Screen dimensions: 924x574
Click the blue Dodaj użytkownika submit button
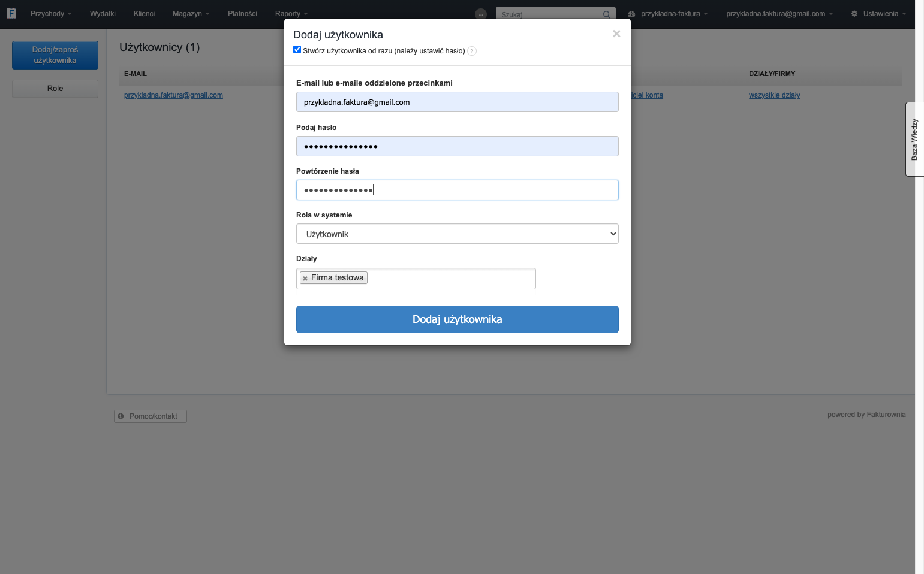click(x=457, y=319)
